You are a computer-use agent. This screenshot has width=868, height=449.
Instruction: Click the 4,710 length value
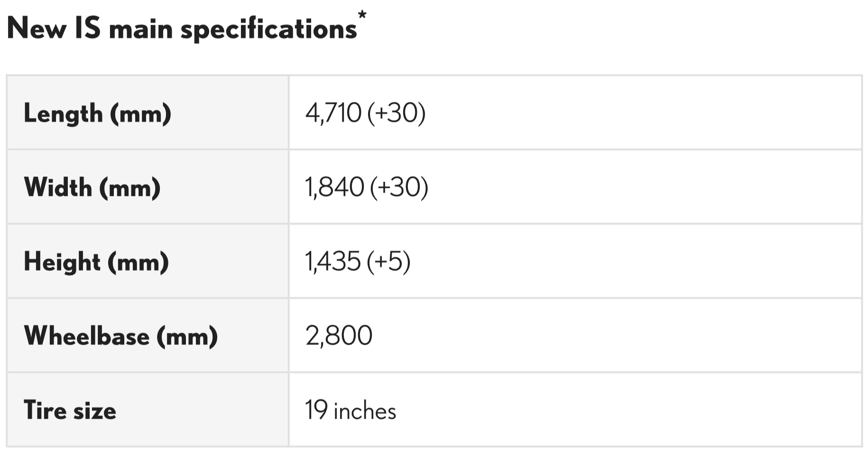click(x=333, y=114)
